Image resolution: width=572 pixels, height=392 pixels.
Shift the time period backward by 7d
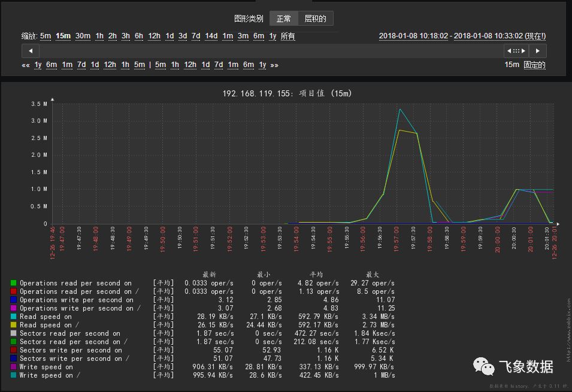click(x=81, y=65)
